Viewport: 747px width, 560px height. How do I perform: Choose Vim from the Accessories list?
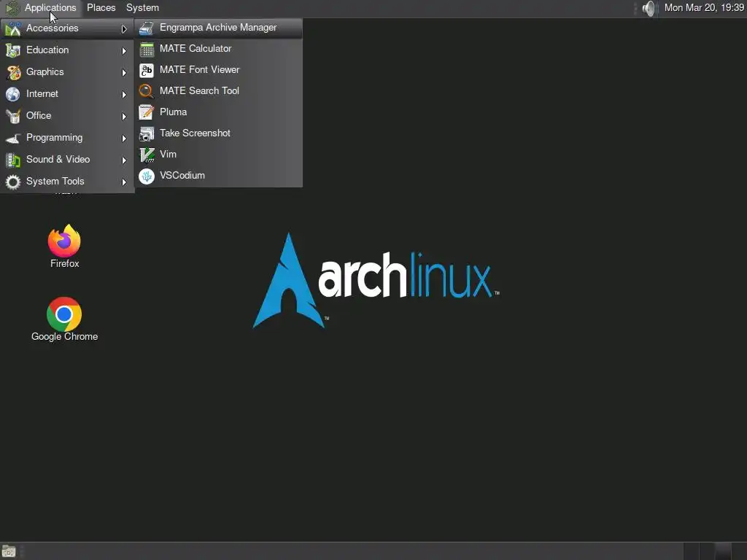pyautogui.click(x=219, y=154)
